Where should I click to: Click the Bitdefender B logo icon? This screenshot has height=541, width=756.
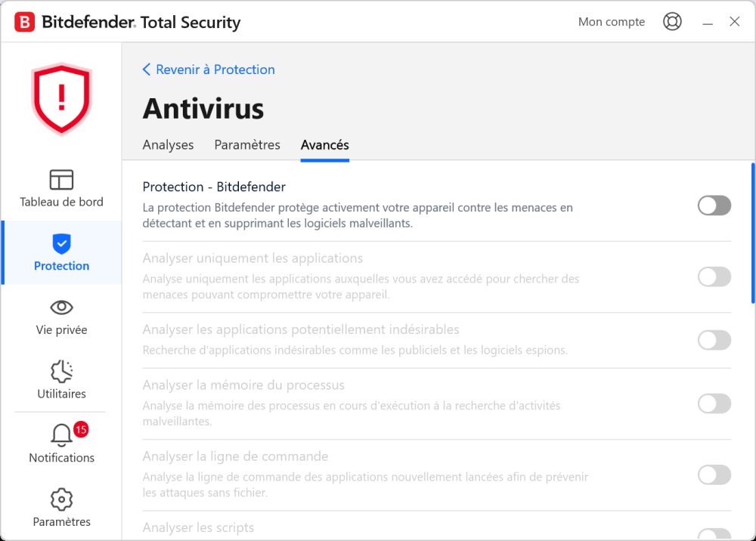[x=24, y=23]
